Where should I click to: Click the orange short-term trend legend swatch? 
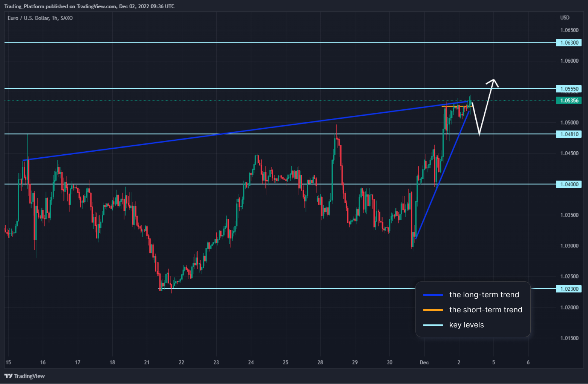click(x=433, y=310)
